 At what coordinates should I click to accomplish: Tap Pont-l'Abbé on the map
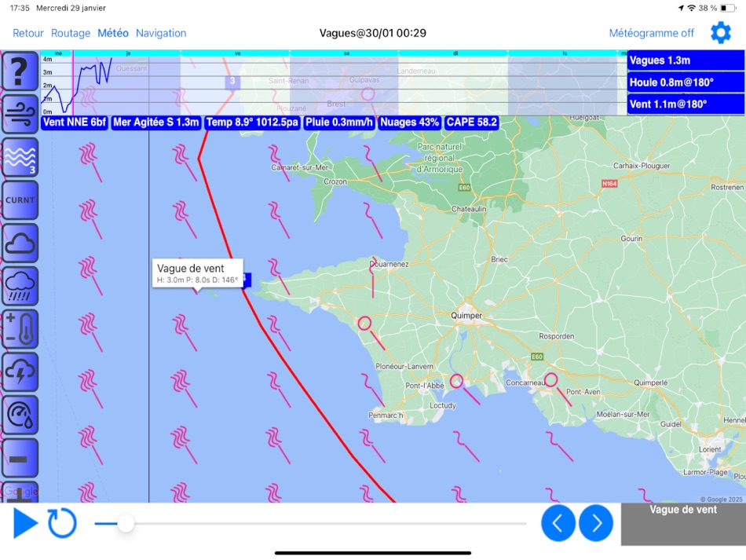424,386
